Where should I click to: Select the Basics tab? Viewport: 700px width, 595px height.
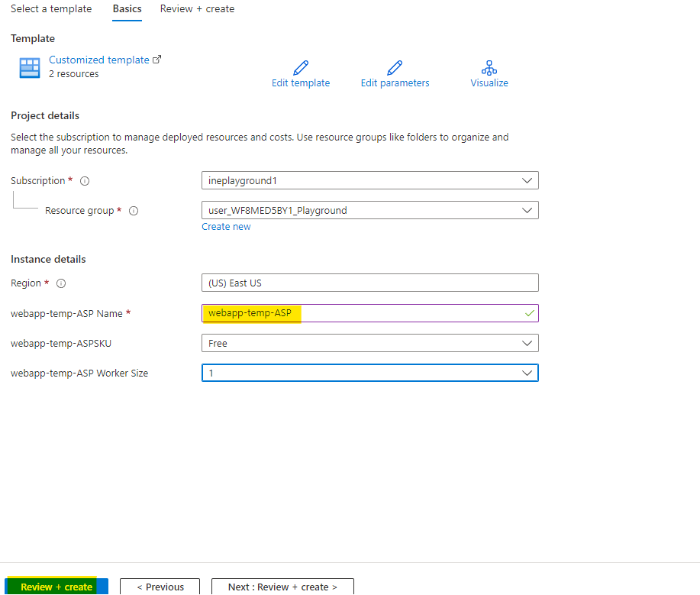[x=127, y=9]
